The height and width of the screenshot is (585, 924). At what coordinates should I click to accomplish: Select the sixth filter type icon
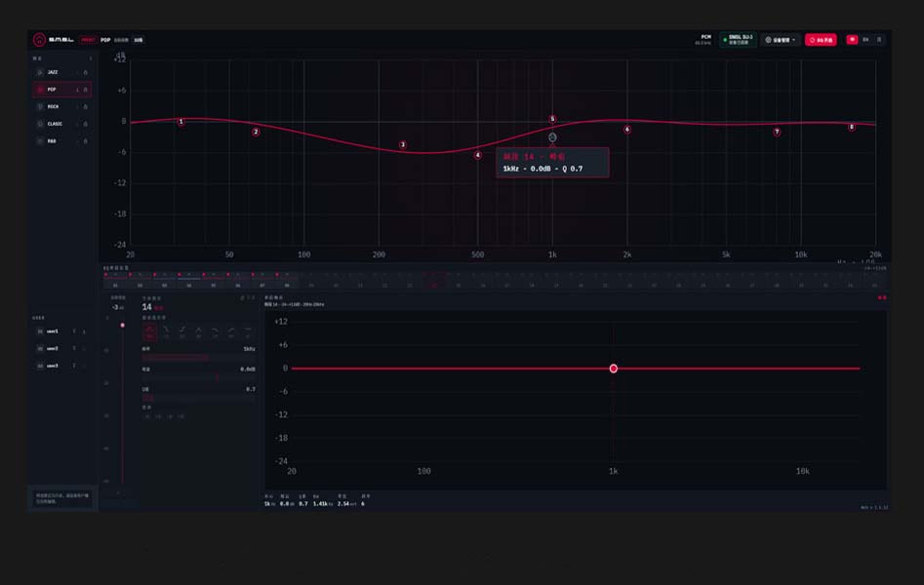click(x=231, y=331)
